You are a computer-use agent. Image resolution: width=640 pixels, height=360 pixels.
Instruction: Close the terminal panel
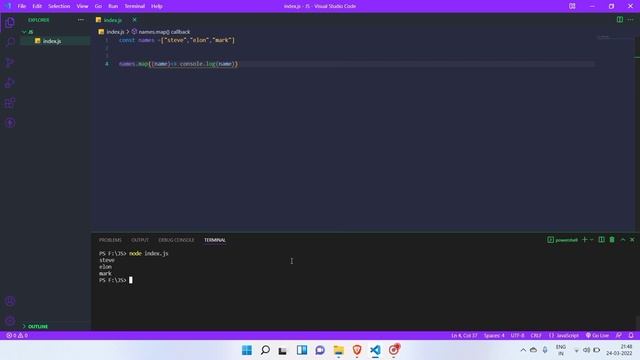pos(632,240)
